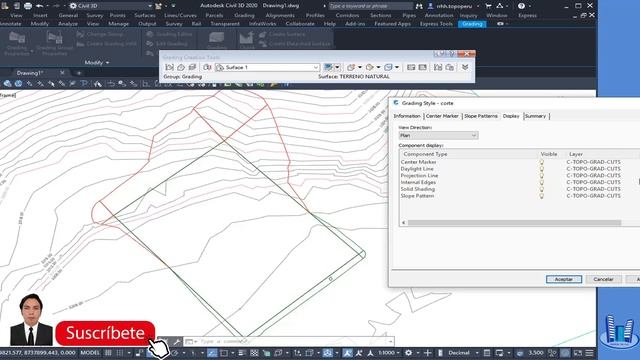The image size is (640, 360).
Task: Toggle MODEL space button in status bar
Action: point(90,353)
